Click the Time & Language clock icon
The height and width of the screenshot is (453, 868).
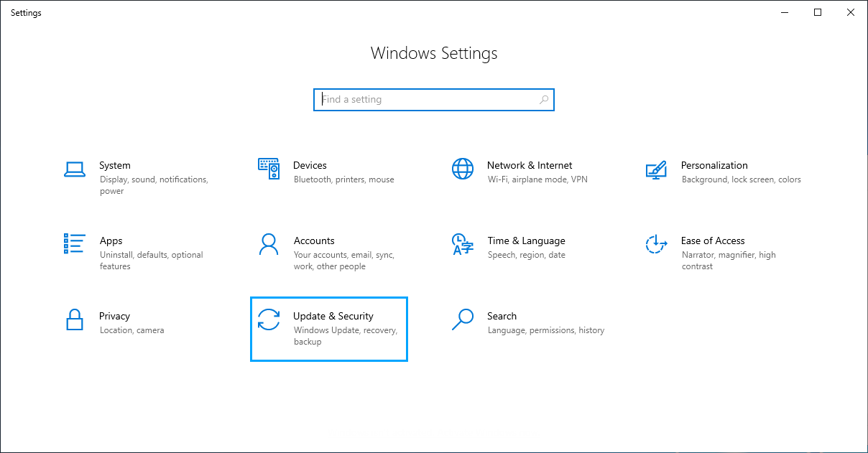463,244
